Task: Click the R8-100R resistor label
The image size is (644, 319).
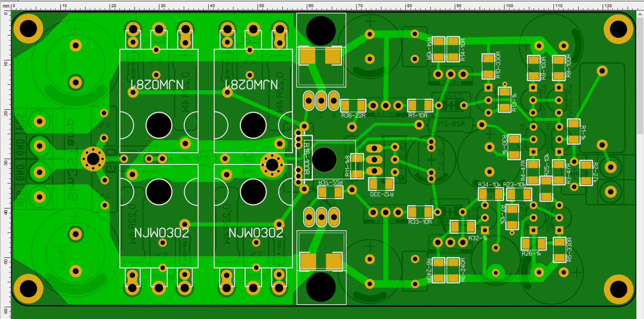Action: (568, 66)
